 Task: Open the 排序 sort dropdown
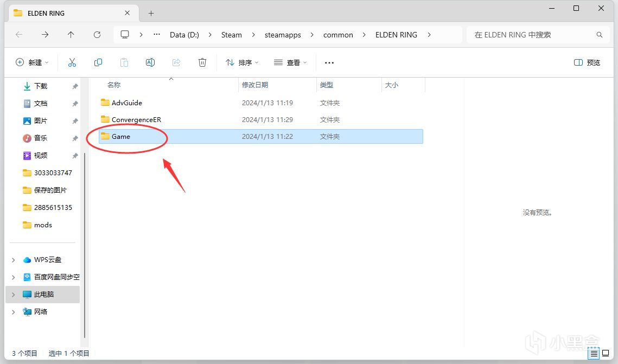241,62
